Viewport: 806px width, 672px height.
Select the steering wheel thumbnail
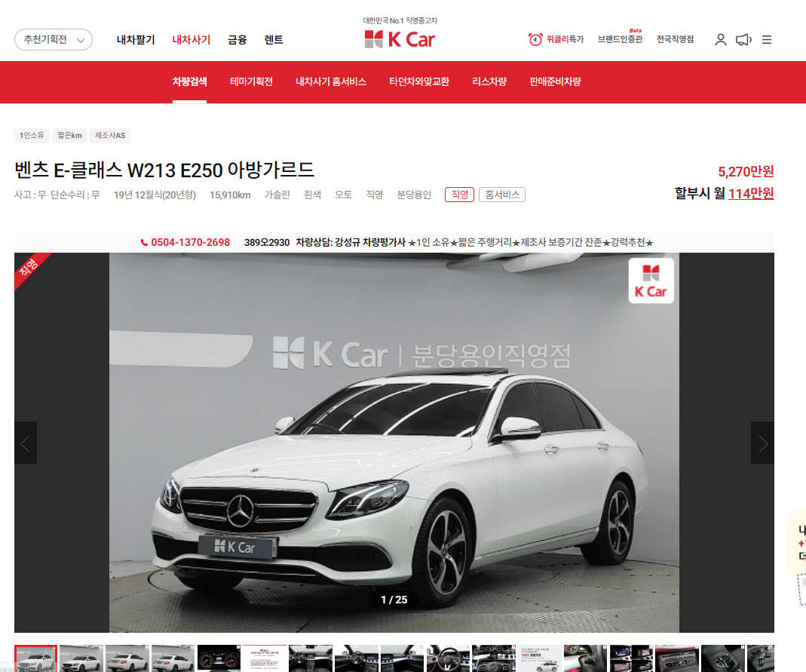448,658
